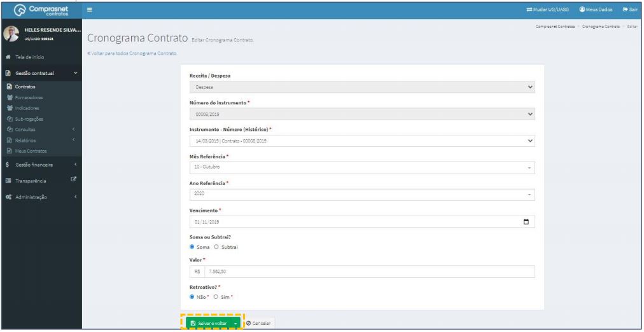The height and width of the screenshot is (332, 644).
Task: Click the Meus Dados link
Action: (x=596, y=10)
